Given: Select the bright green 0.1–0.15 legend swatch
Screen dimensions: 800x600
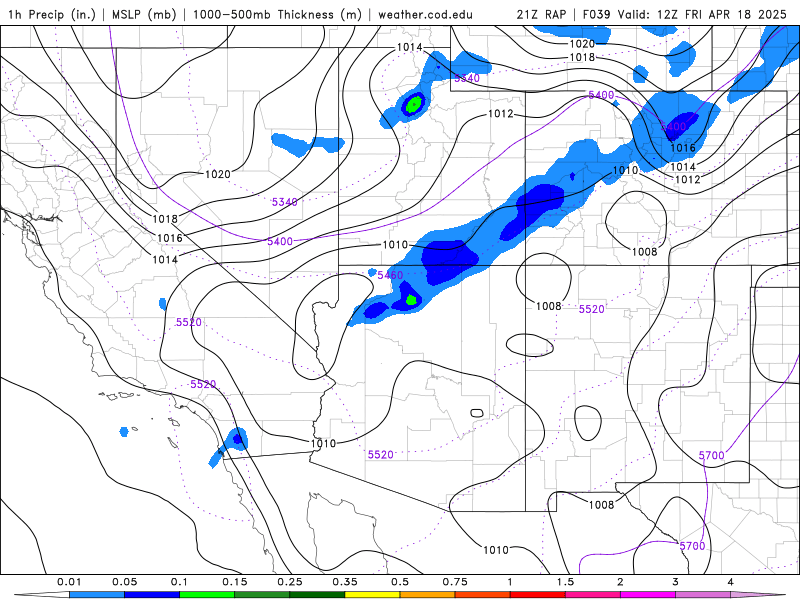Looking at the screenshot, I should 207,595.
